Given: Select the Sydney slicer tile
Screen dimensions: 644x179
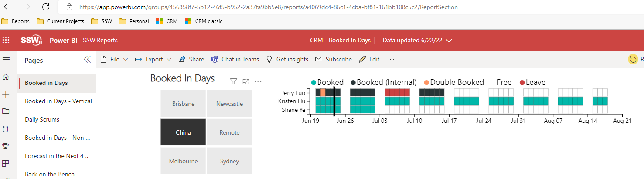Looking at the screenshot, I should (x=229, y=161).
